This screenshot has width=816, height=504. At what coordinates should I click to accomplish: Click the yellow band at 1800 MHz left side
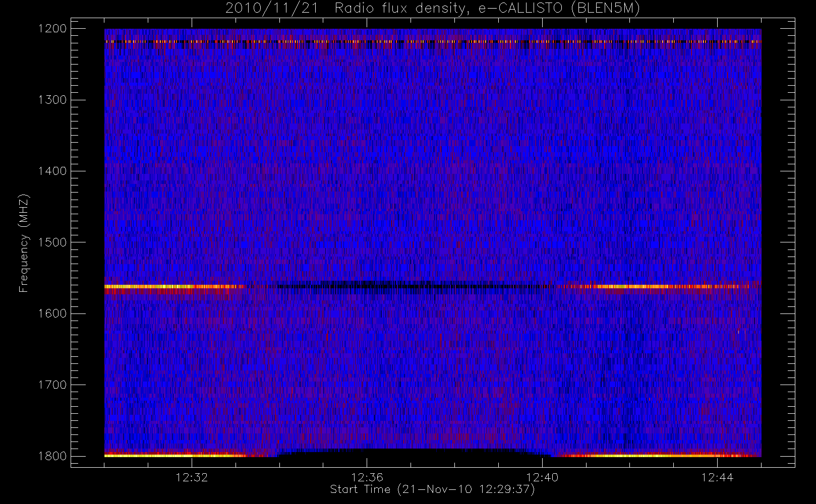click(x=174, y=455)
